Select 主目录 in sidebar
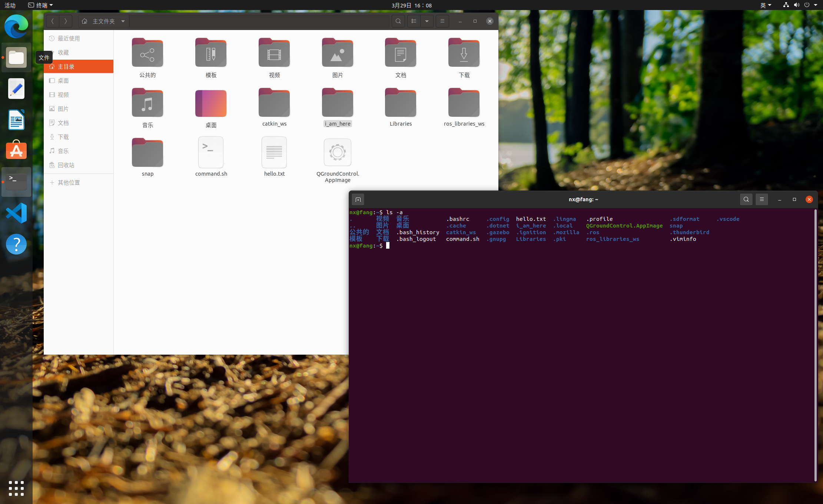 click(x=79, y=66)
